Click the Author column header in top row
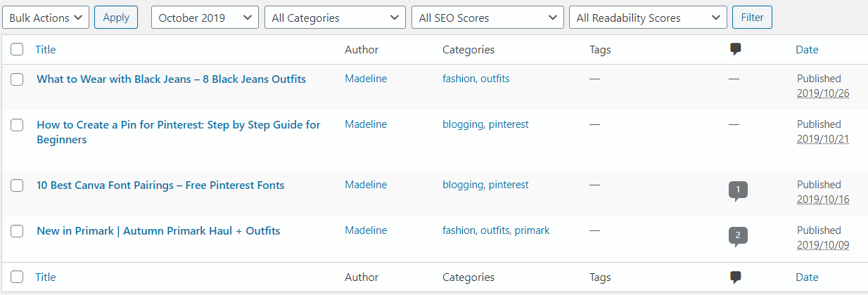This screenshot has width=868, height=295. pos(362,50)
